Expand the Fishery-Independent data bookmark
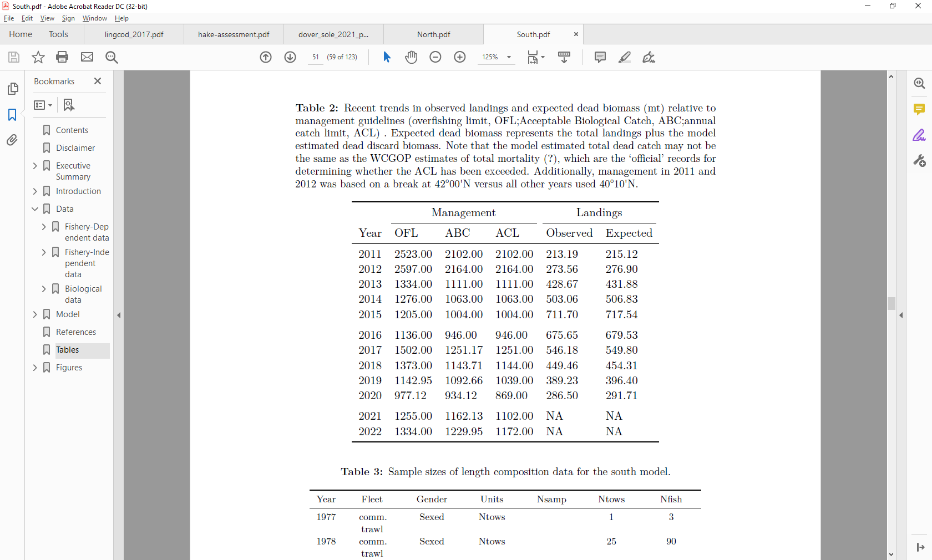The width and height of the screenshot is (932, 560). point(44,252)
